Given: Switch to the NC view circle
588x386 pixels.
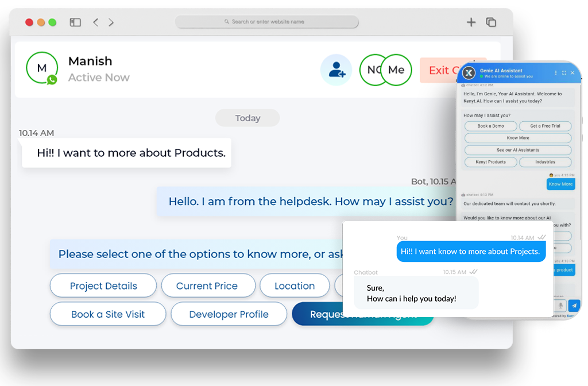Looking at the screenshot, I should point(372,70).
